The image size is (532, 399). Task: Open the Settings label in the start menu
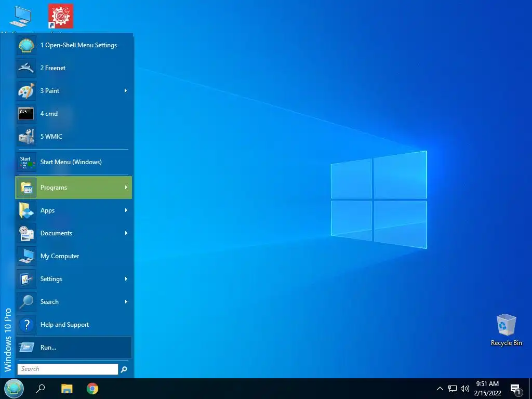pyautogui.click(x=51, y=279)
